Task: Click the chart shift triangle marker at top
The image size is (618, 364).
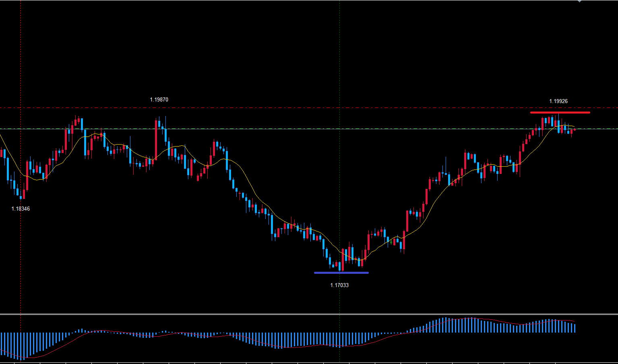Action: (x=579, y=1)
